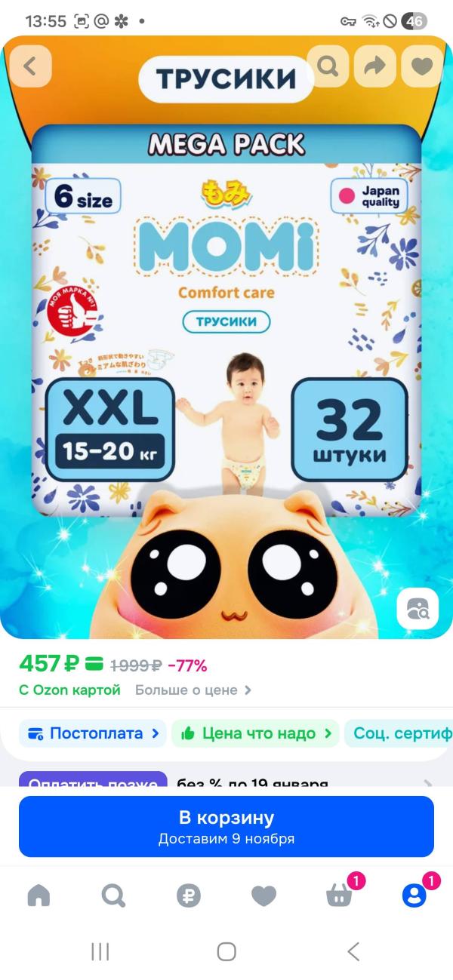The width and height of the screenshot is (453, 980).
Task: Expand 'Больше о цене' price details
Action: pyautogui.click(x=193, y=690)
